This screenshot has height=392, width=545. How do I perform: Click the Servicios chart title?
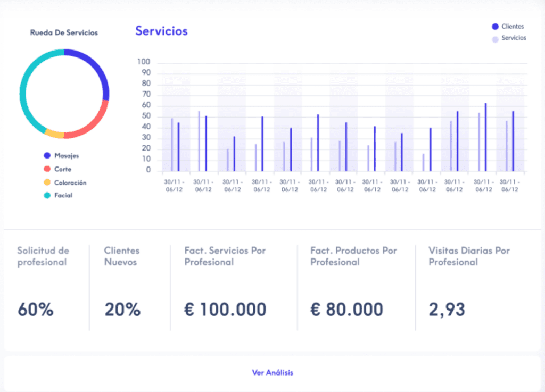pos(162,31)
